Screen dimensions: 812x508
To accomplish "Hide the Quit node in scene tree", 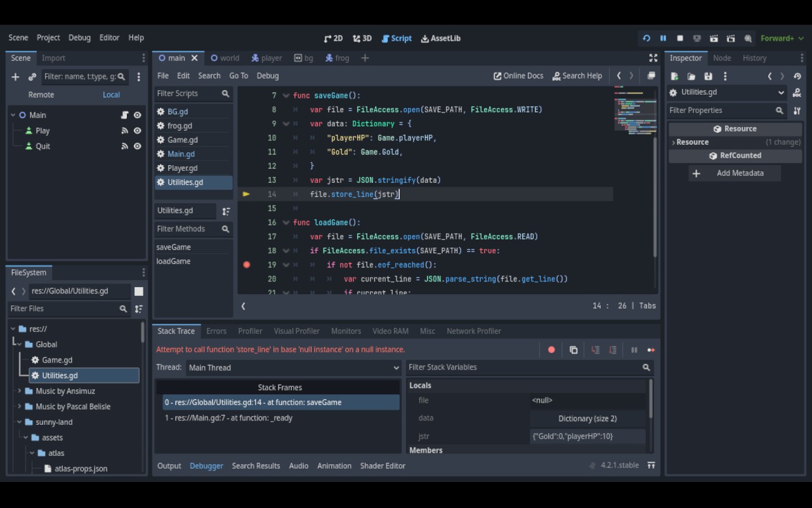I will pyautogui.click(x=137, y=146).
